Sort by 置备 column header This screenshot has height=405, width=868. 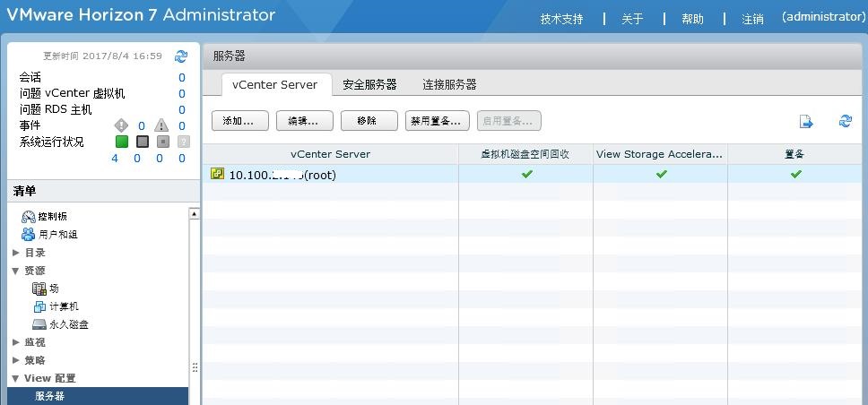[795, 154]
